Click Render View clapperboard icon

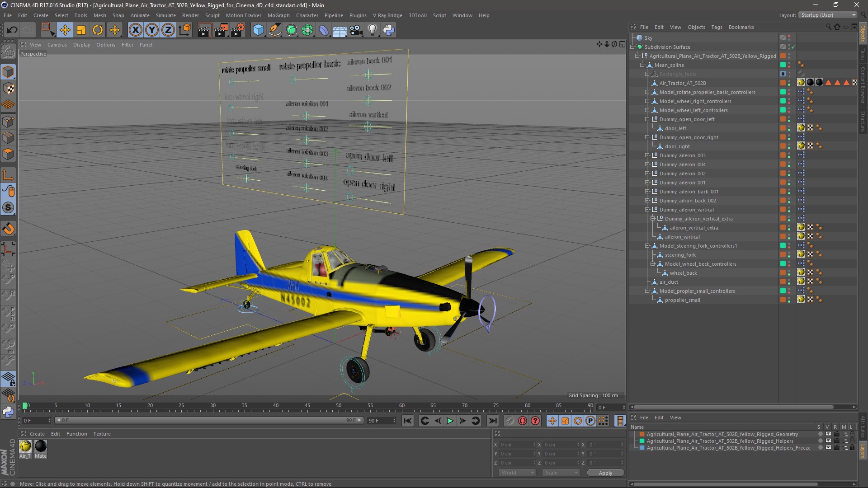(x=204, y=30)
